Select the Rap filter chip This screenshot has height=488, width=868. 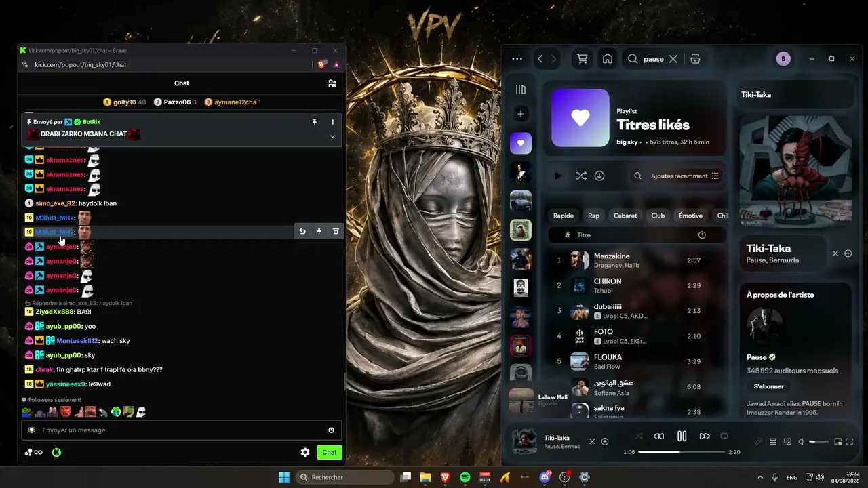594,216
